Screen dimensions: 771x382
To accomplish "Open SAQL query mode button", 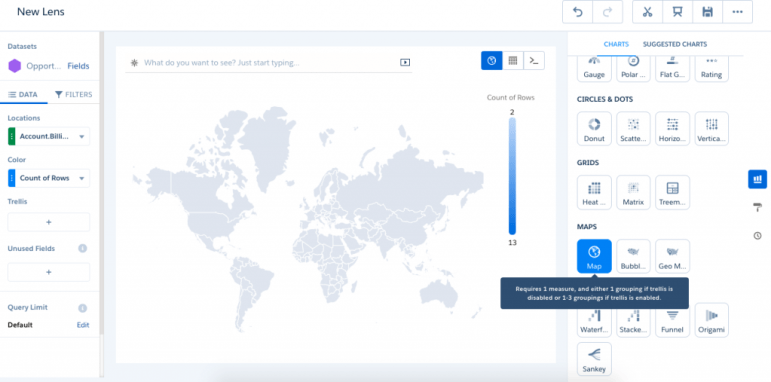I will 534,60.
